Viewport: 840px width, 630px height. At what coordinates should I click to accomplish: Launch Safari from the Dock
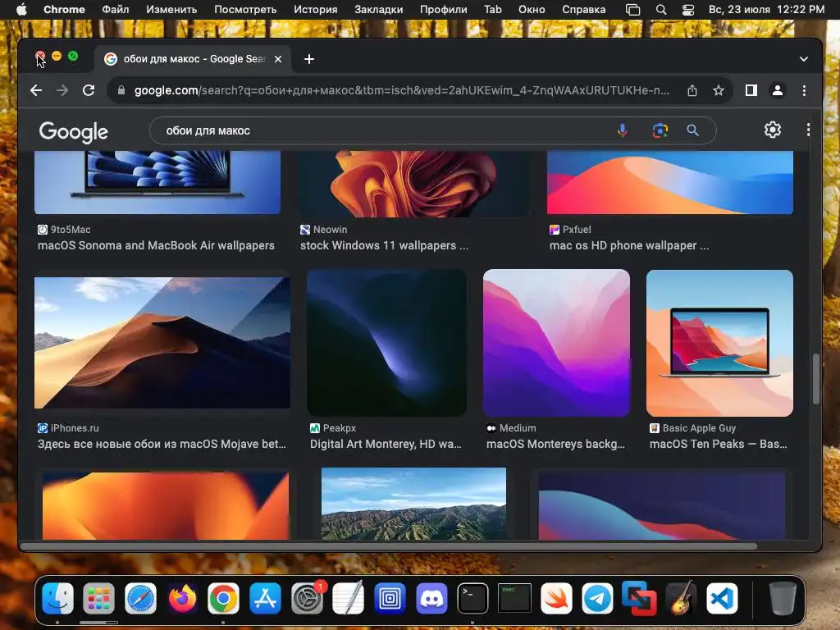pos(140,598)
